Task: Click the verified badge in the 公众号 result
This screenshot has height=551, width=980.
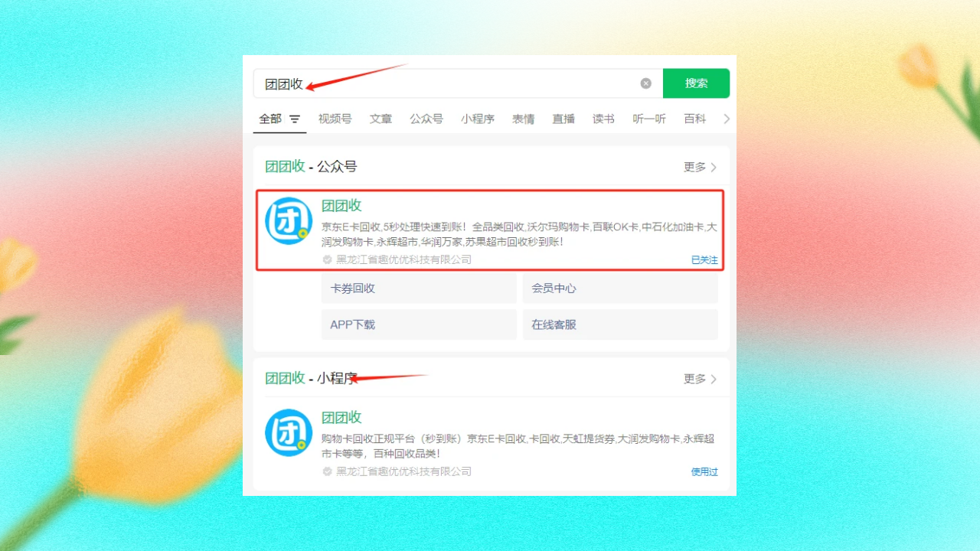Action: point(327,259)
